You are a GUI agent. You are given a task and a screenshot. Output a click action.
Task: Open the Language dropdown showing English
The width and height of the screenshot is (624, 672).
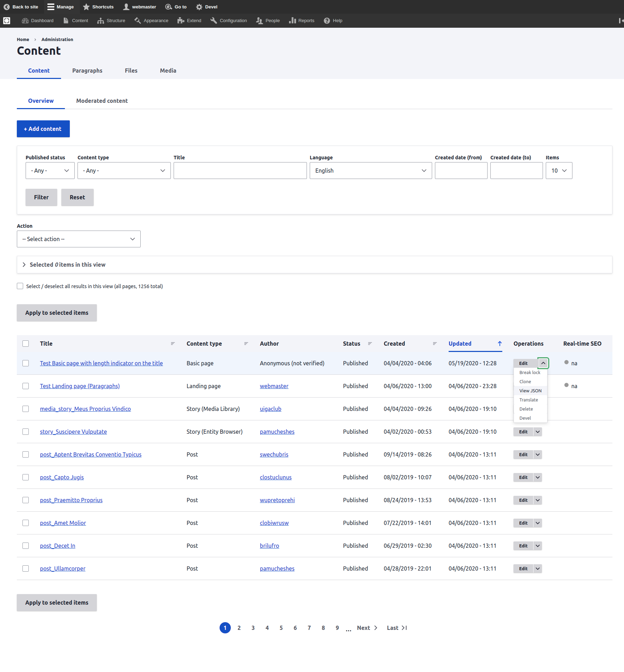tap(371, 171)
